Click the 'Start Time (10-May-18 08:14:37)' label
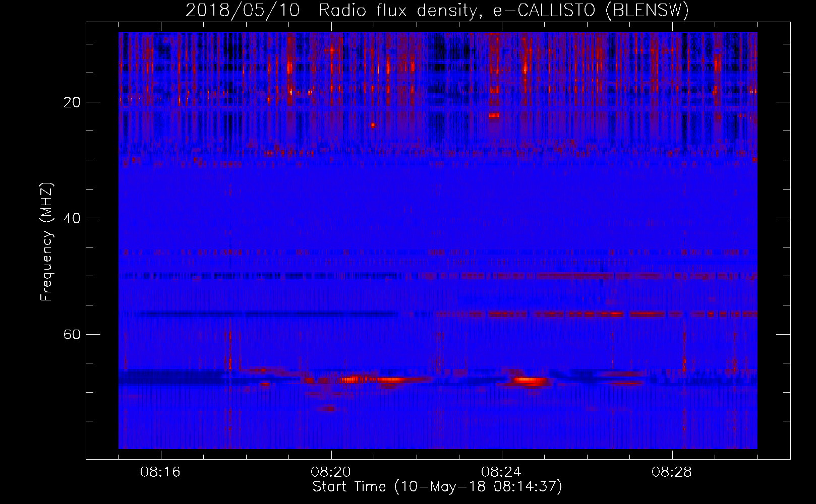This screenshot has height=504, width=816. point(437,487)
